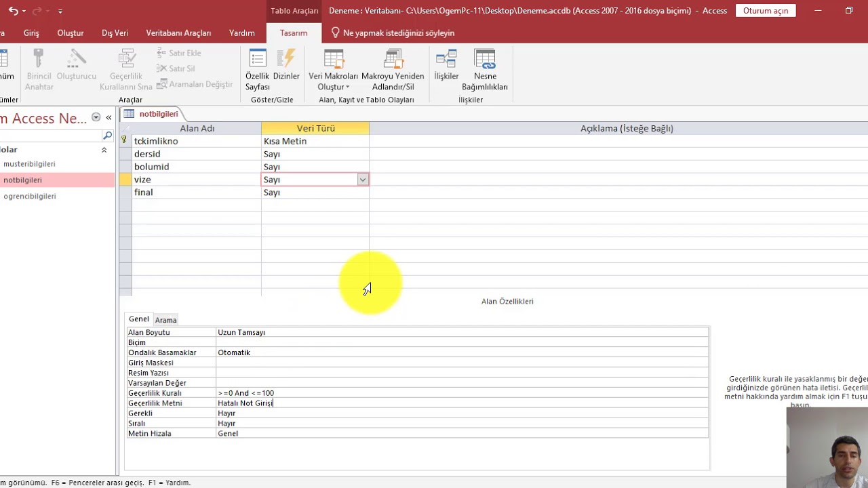Screen dimensions: 868x488
Task: Click the Gerekli property value Hayır
Action: click(462, 413)
